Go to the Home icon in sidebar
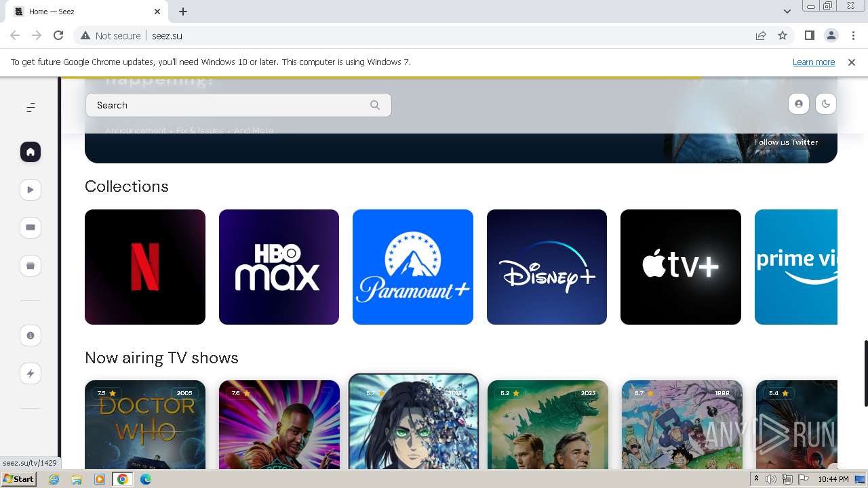This screenshot has height=488, width=868. [31, 152]
